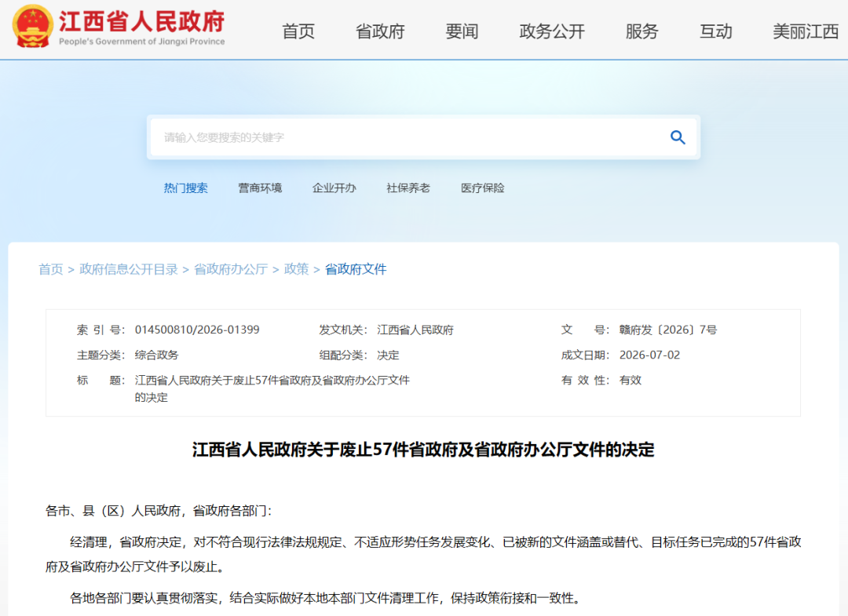Go to 首页 in the breadcrumb
Image resolution: width=848 pixels, height=616 pixels.
pyautogui.click(x=51, y=269)
